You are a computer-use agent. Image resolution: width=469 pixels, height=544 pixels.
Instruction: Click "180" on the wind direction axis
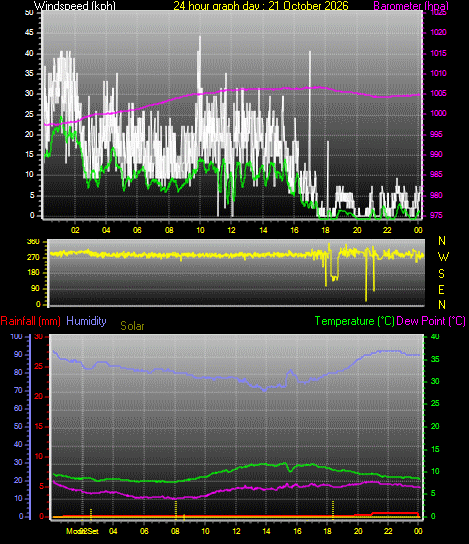pos(34,273)
